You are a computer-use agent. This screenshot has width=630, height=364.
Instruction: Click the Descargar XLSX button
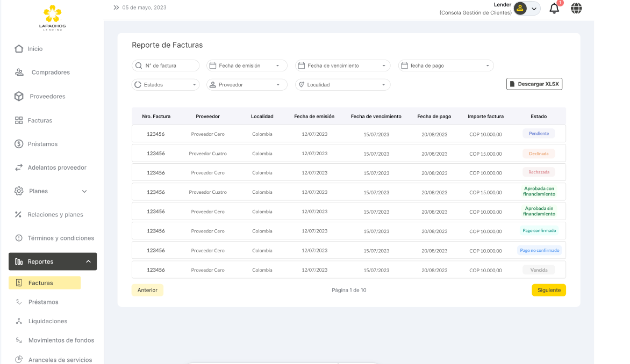[x=534, y=84]
